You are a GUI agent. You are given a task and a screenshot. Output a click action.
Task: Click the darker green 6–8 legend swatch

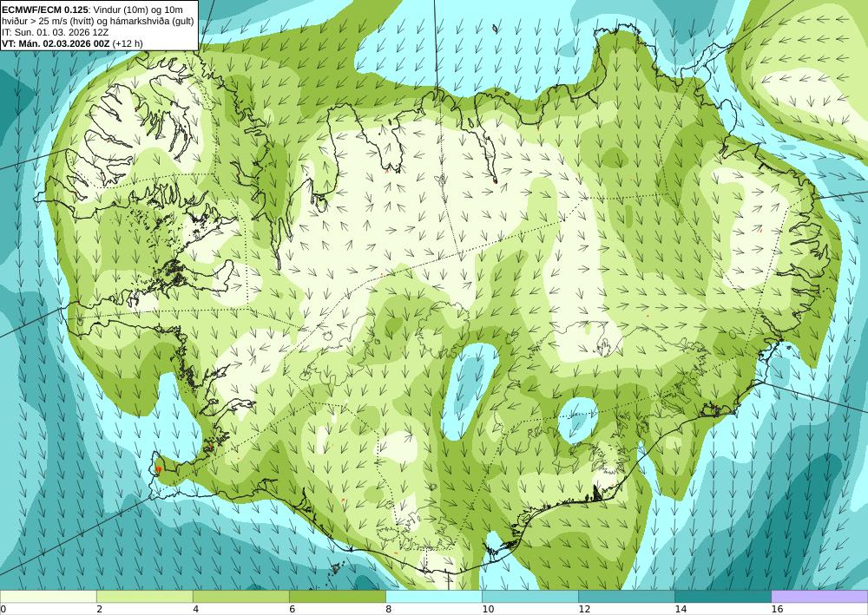[337, 597]
